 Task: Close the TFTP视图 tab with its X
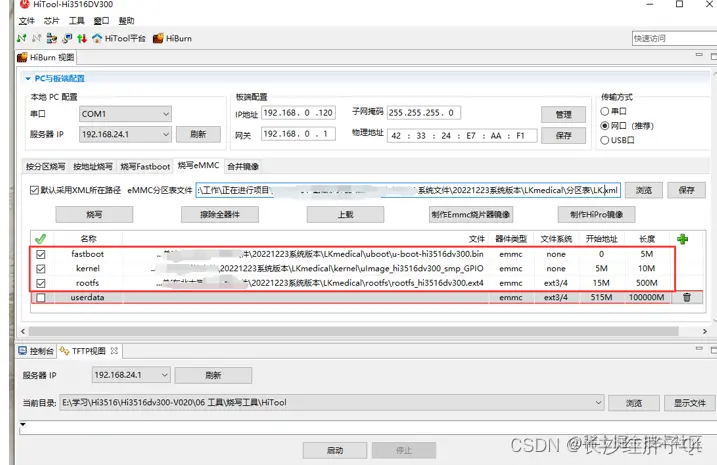(x=114, y=351)
